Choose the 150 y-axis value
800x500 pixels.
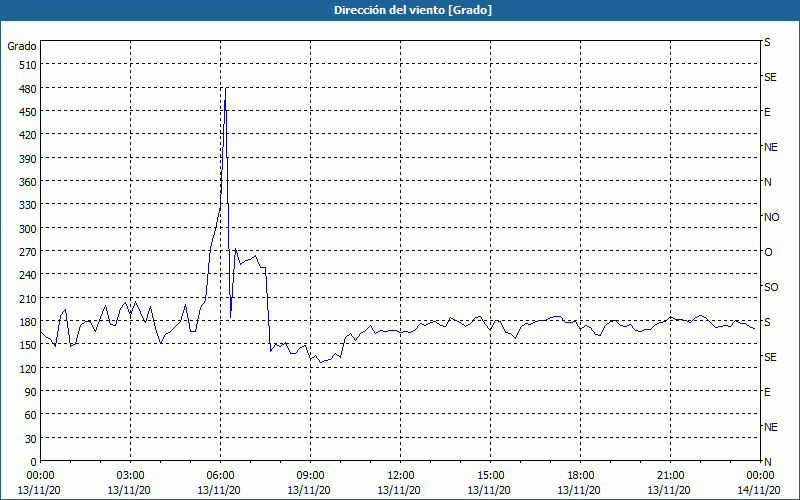28,345
